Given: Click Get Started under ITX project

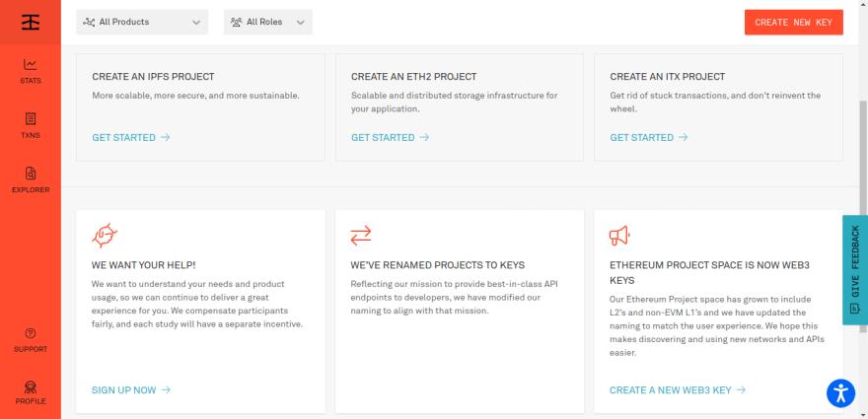Looking at the screenshot, I should pyautogui.click(x=649, y=137).
